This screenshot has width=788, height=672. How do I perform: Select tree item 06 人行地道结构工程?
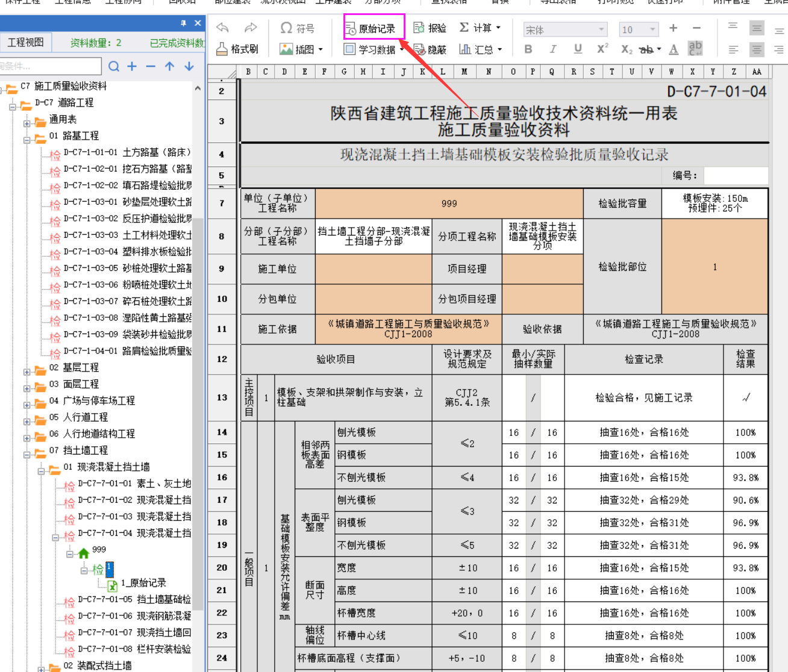point(92,434)
